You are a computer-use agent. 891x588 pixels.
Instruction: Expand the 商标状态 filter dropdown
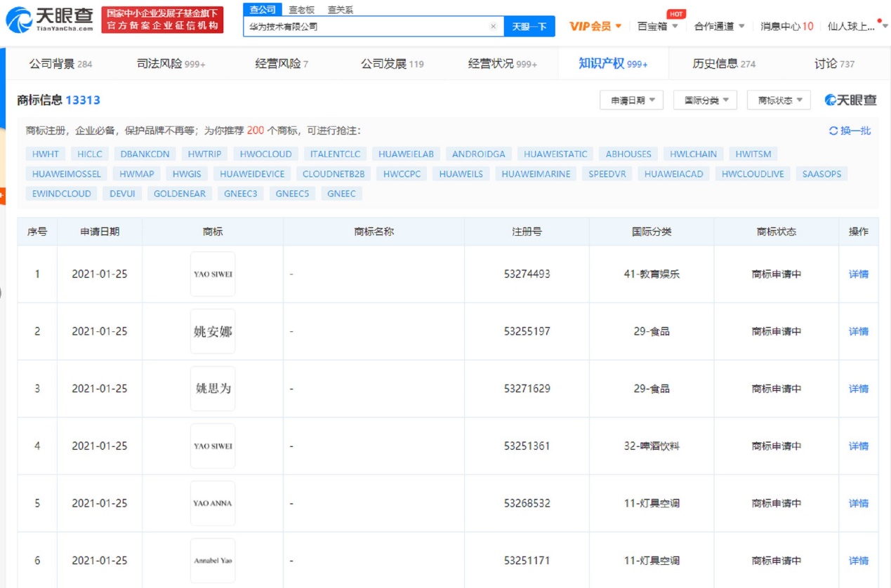(x=779, y=100)
